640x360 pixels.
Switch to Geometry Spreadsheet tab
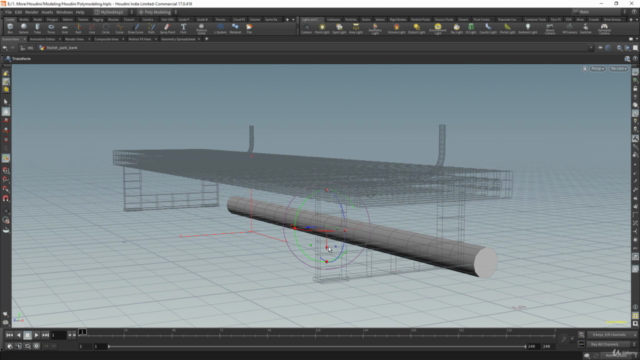(178, 39)
